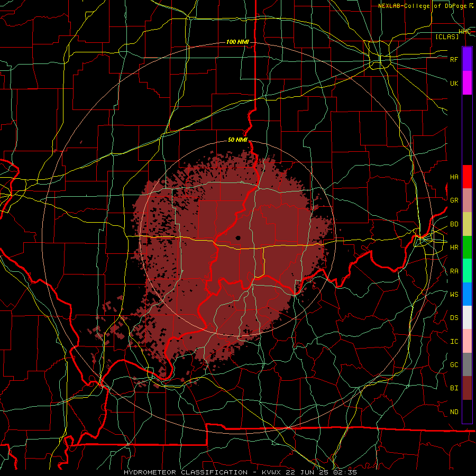This screenshot has width=476, height=476.
Task: Select the GR legend label
Action: pos(454,200)
